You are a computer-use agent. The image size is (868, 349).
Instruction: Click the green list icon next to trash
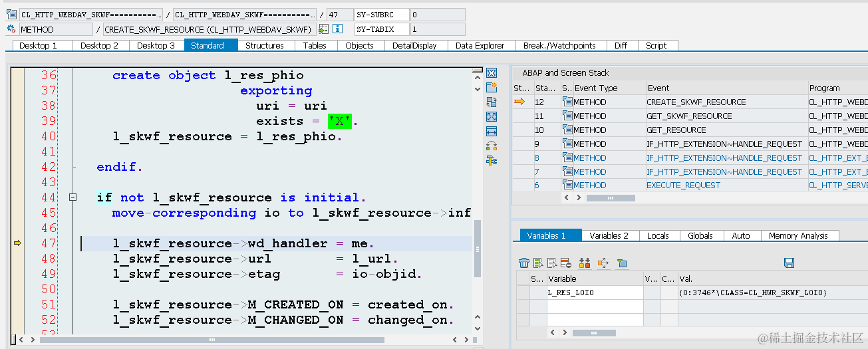click(538, 263)
